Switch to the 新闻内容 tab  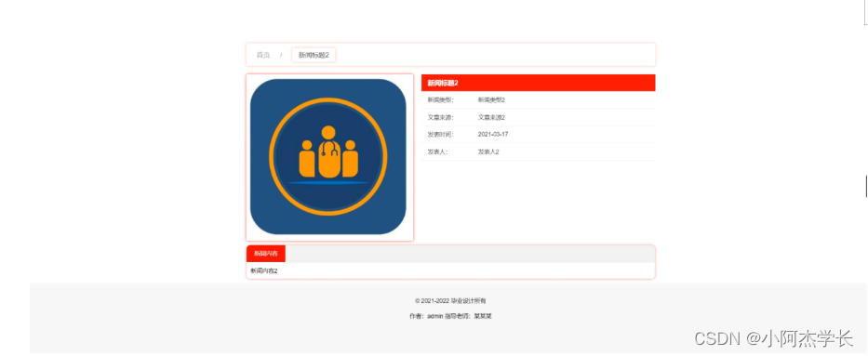(266, 254)
